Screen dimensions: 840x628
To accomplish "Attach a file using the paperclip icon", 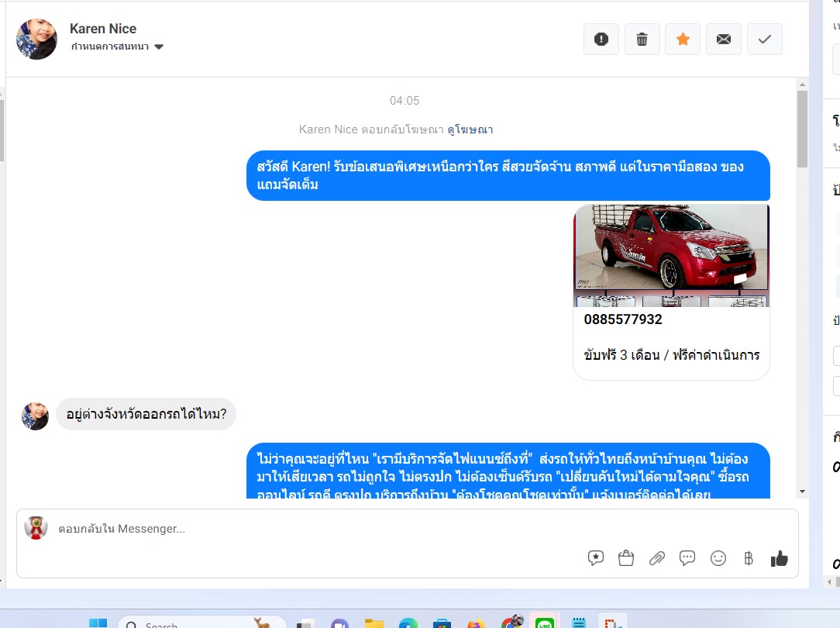I will tap(657, 558).
